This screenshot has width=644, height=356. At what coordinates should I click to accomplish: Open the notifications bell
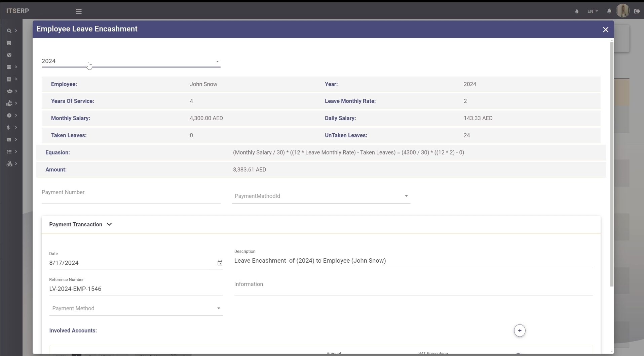coord(609,11)
